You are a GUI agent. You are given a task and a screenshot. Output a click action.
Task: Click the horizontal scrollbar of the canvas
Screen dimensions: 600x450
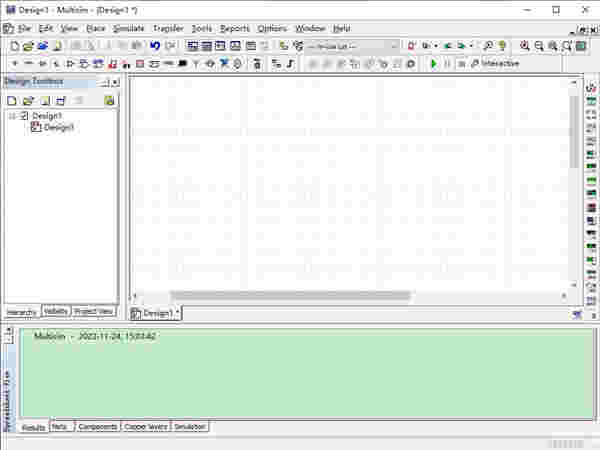coord(290,295)
